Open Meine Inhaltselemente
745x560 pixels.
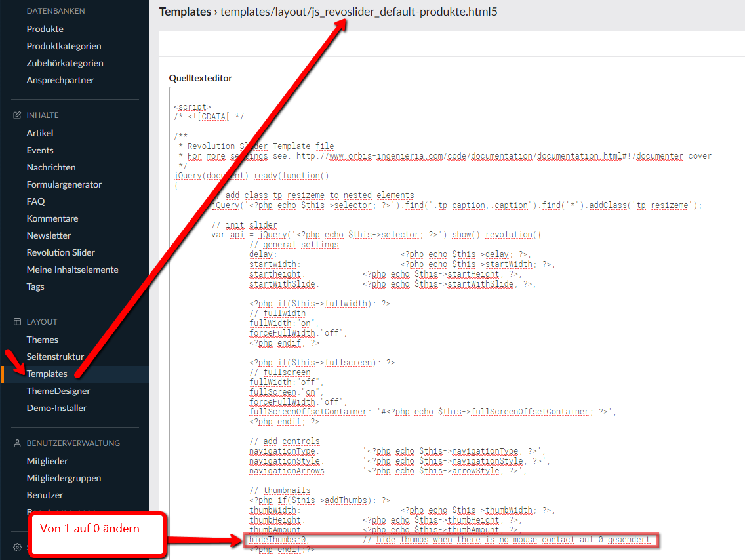tap(72, 270)
